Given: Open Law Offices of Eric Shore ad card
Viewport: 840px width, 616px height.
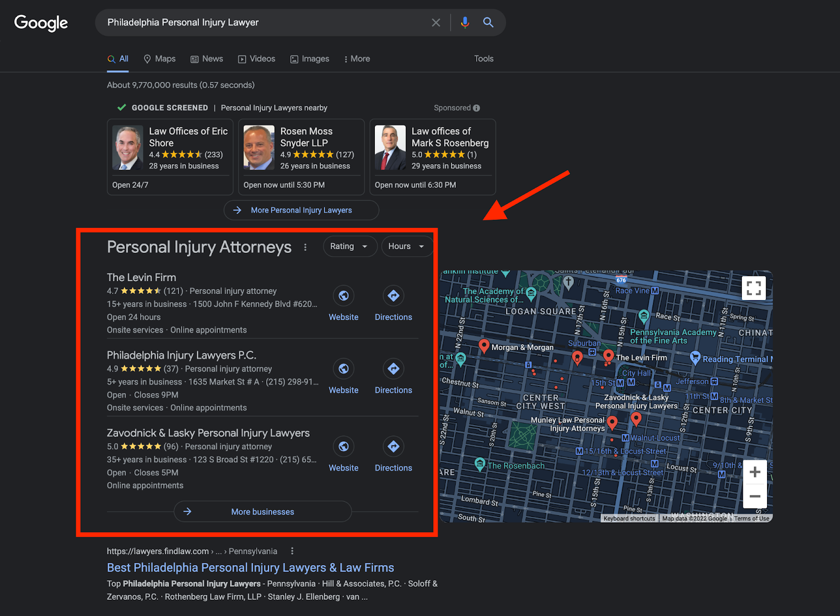Looking at the screenshot, I should coord(170,157).
